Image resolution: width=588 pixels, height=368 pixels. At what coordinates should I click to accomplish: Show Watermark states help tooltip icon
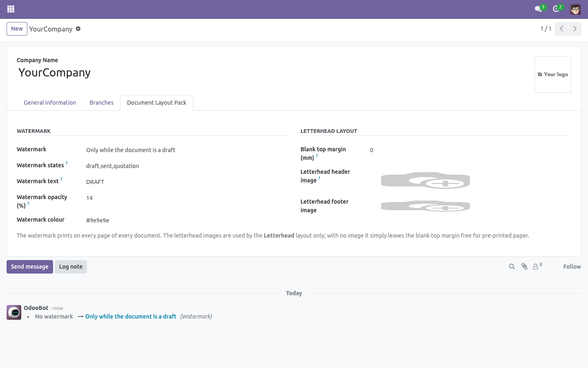coord(67,163)
